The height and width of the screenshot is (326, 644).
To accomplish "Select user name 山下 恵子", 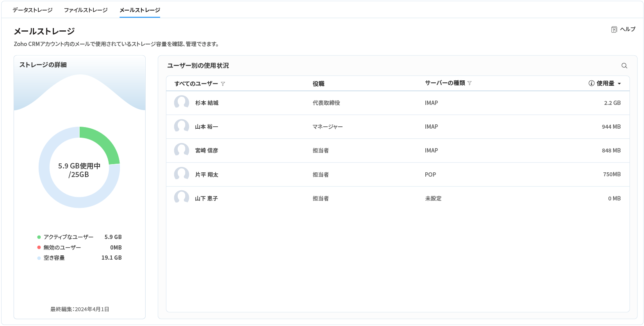I will (207, 198).
